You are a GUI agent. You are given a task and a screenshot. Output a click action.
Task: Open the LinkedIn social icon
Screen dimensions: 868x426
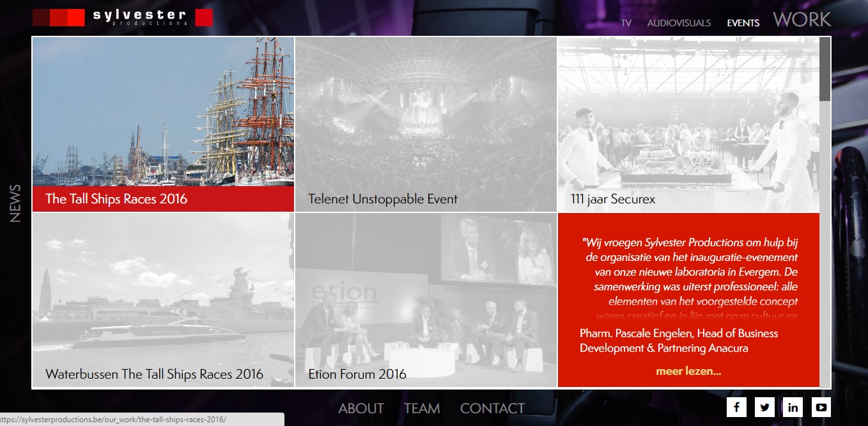(793, 407)
